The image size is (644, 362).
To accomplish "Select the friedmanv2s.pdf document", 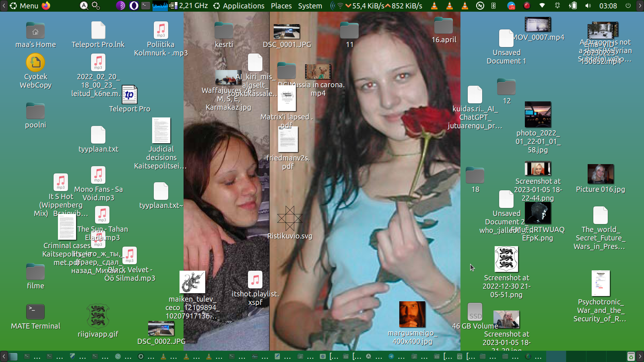I will tap(288, 148).
